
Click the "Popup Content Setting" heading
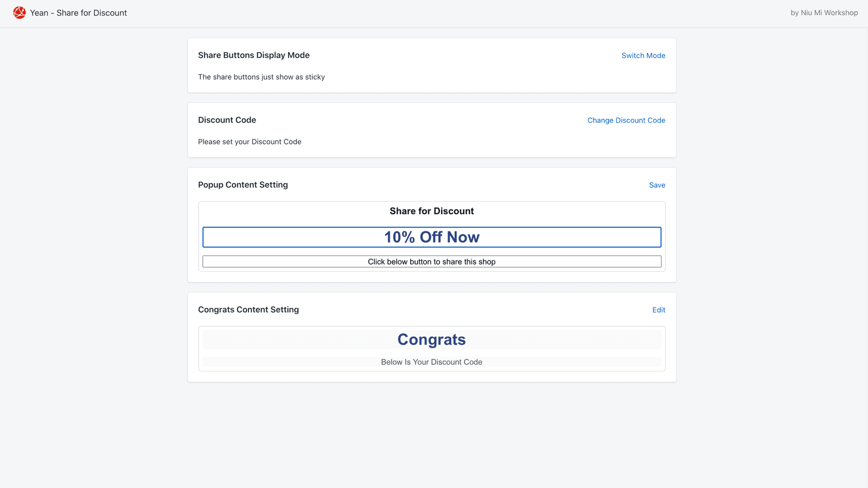click(243, 185)
